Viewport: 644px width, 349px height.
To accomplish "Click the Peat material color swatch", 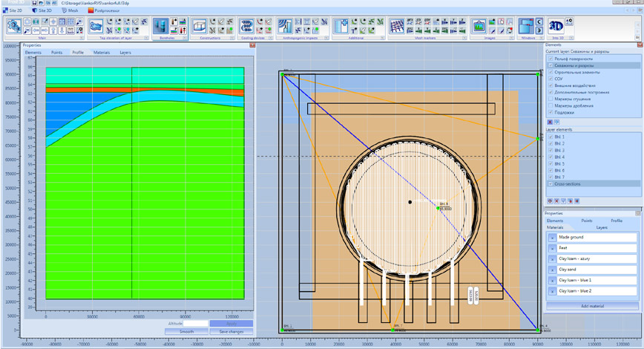I will (553, 248).
